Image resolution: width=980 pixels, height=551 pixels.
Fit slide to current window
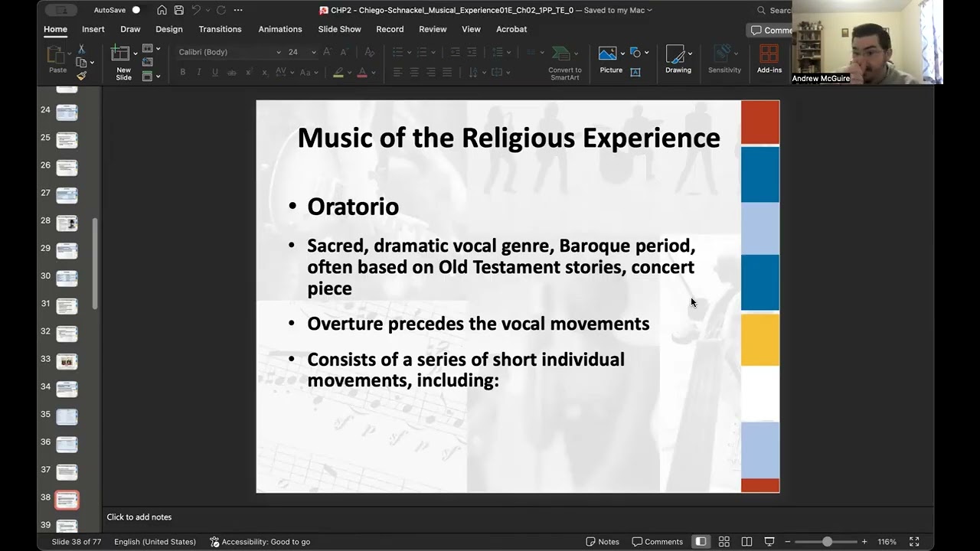914,542
